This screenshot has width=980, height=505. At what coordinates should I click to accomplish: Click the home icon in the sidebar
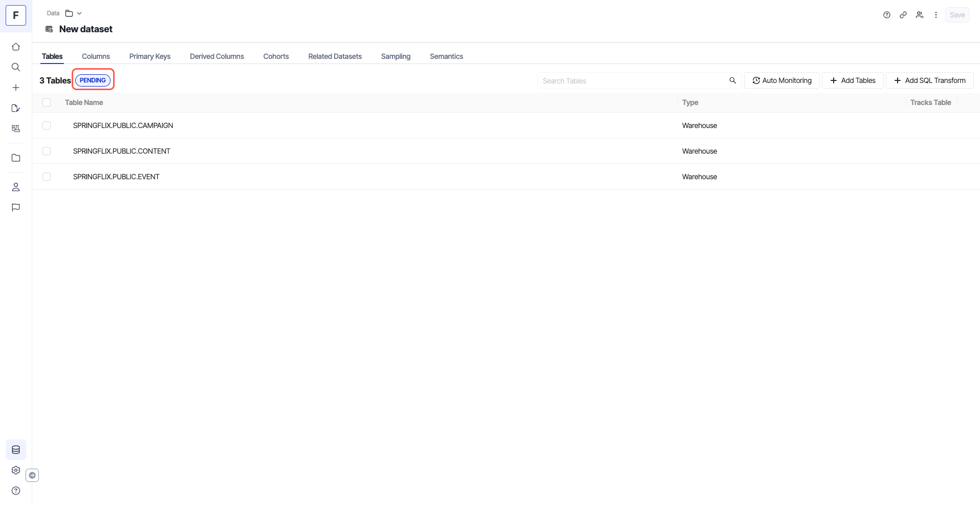(x=16, y=47)
